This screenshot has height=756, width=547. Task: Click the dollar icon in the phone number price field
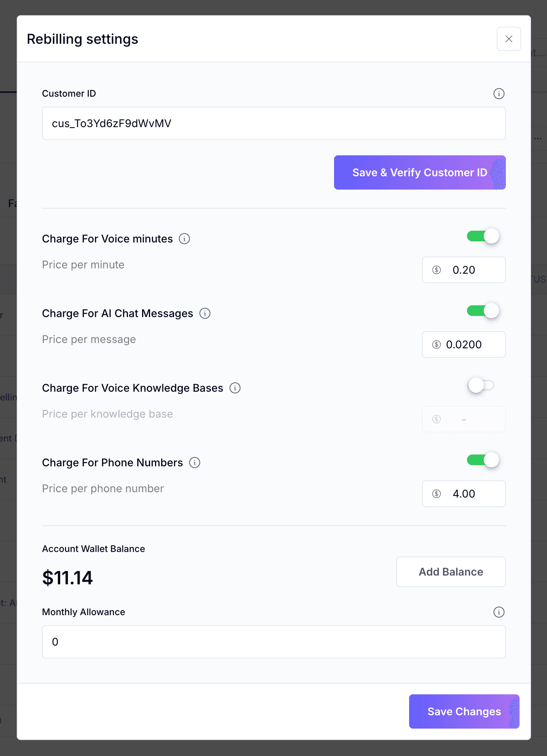[437, 494]
